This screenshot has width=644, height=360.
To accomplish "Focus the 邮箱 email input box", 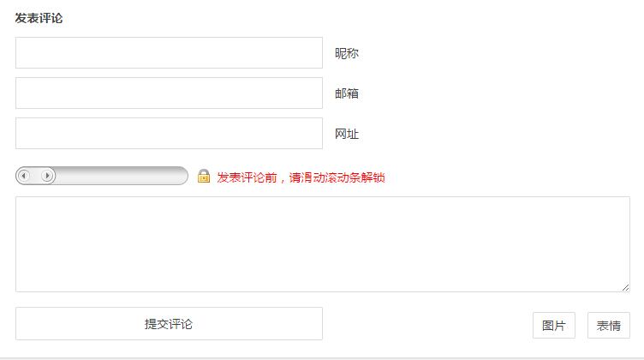I will (169, 93).
